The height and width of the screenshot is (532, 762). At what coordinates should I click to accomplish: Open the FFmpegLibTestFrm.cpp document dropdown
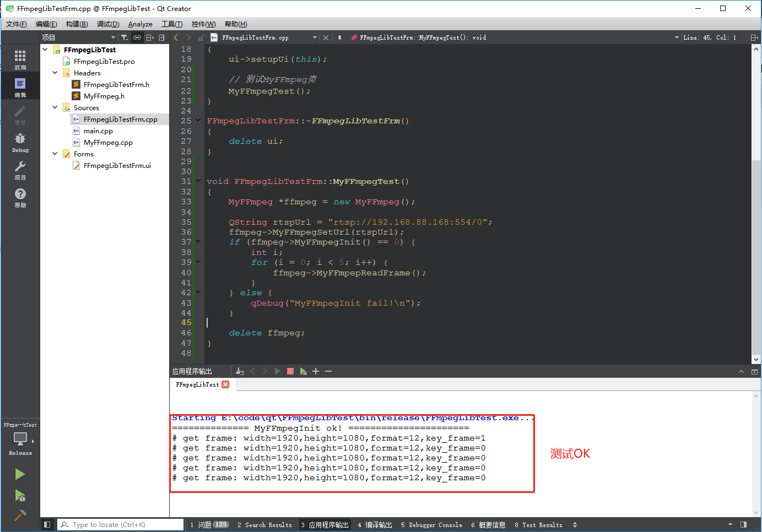(x=316, y=37)
